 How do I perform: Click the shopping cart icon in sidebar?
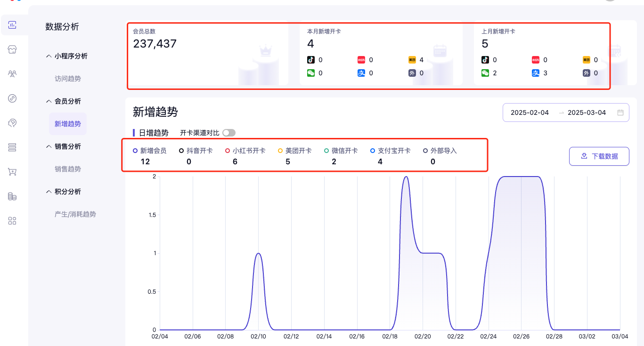click(x=13, y=172)
